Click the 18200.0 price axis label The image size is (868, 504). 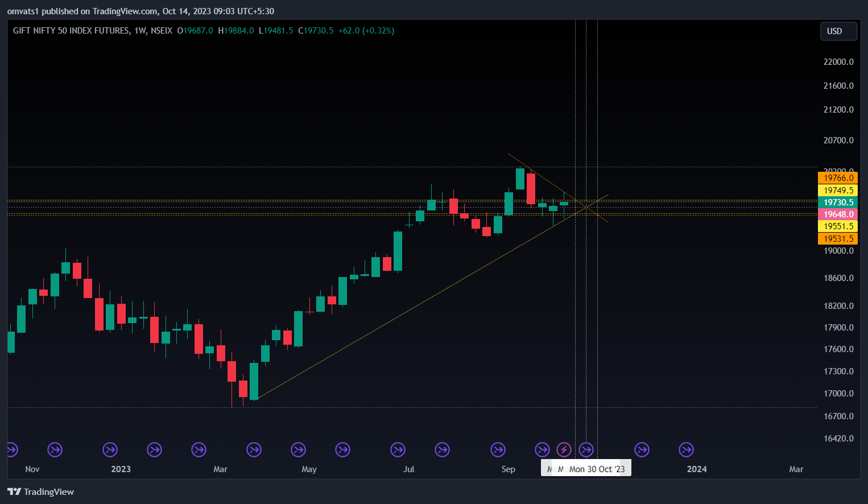(838, 306)
